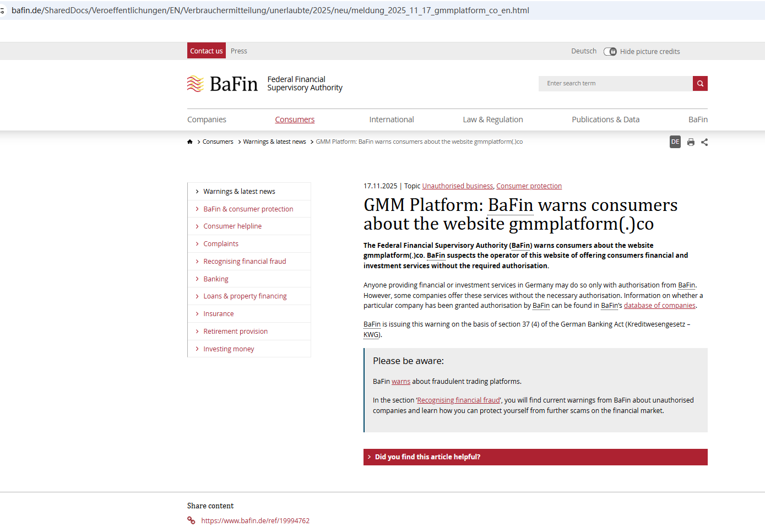Open the Consumers navigation menu
The width and height of the screenshot is (765, 532).
tap(295, 120)
